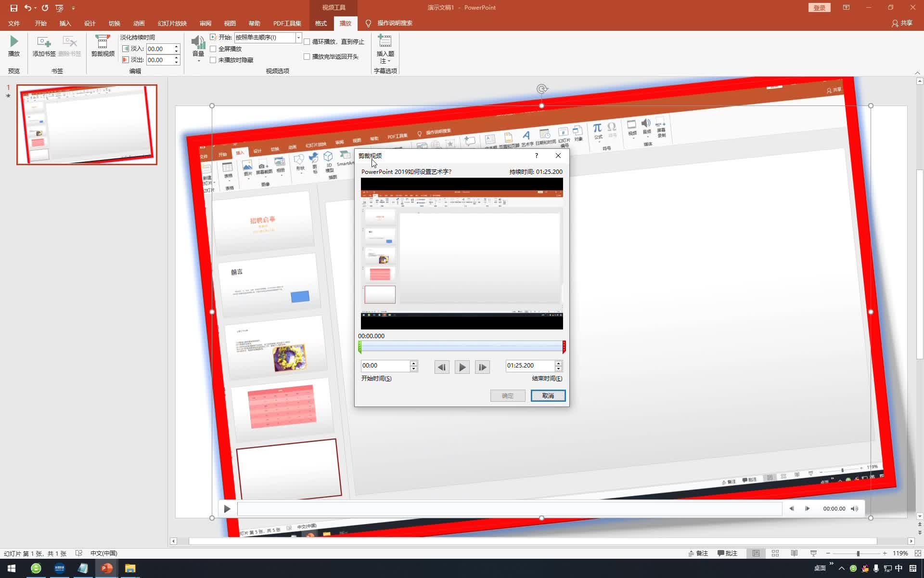Screen dimensions: 924x578
Task: Mute audio on slide media bar
Action: [854, 509]
